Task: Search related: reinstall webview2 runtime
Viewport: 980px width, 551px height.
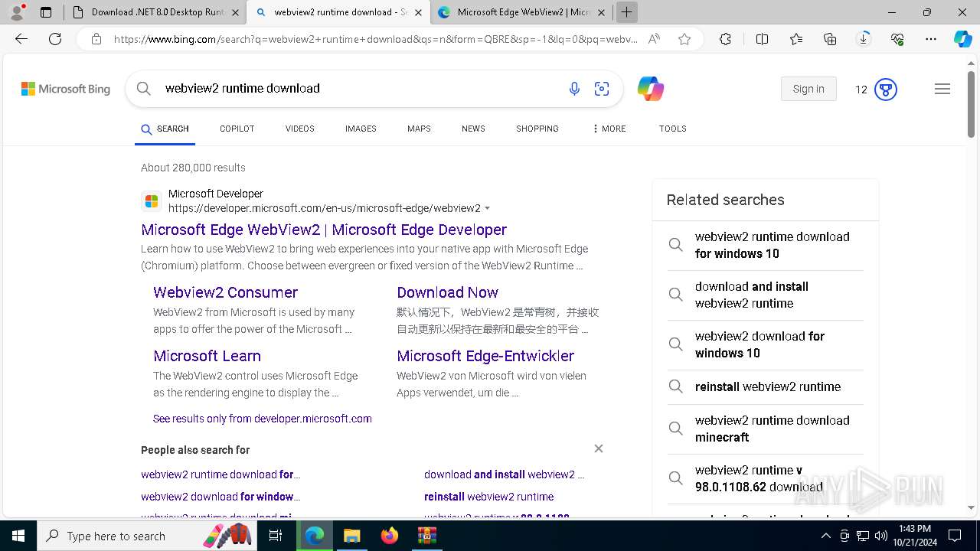Action: 766,386
